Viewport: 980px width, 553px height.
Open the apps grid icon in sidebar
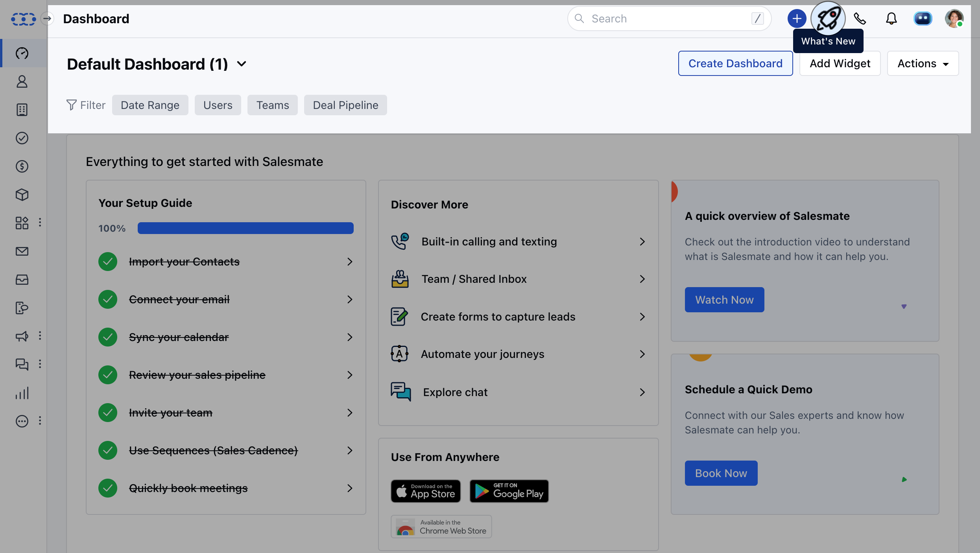pyautogui.click(x=22, y=223)
